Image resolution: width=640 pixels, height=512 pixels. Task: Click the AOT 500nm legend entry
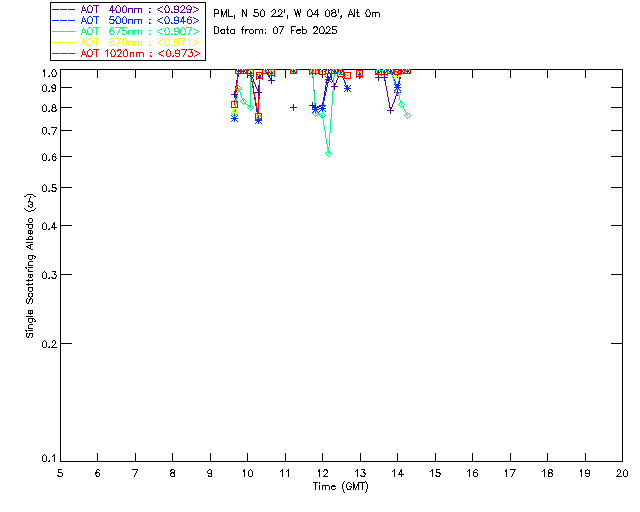click(127, 21)
